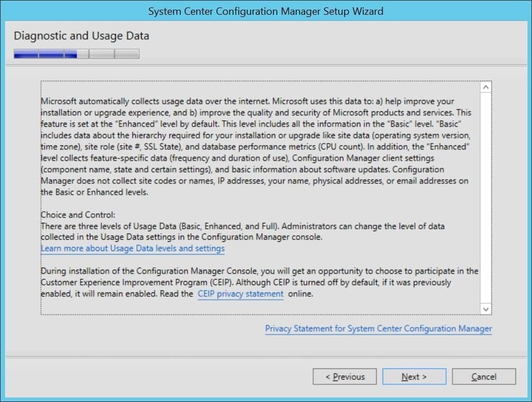
Task: Open Learn more about Usage Data levels link
Action: point(132,249)
